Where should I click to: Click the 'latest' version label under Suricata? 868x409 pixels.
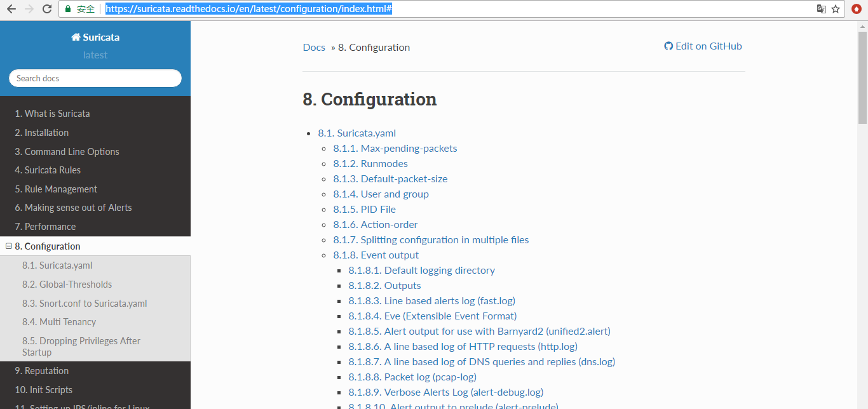click(95, 55)
